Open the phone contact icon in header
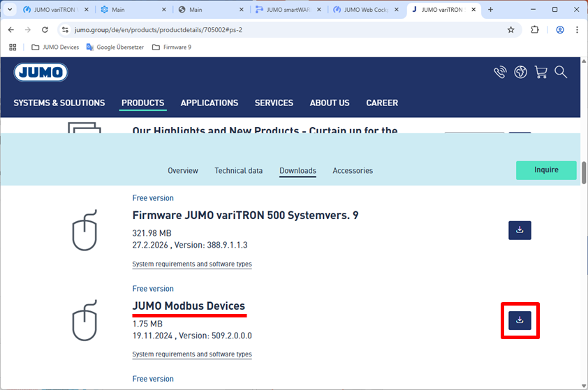Viewport: 588px width, 390px height. (x=500, y=72)
